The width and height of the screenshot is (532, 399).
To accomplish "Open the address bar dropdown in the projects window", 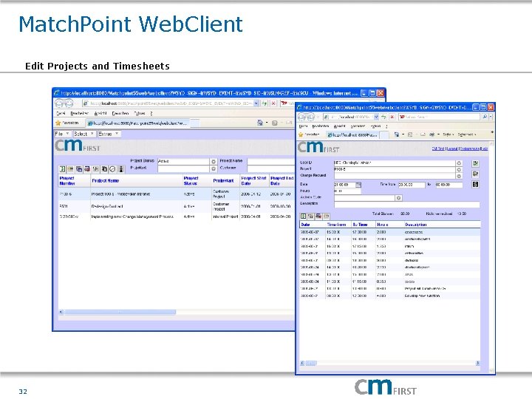I will 256,103.
